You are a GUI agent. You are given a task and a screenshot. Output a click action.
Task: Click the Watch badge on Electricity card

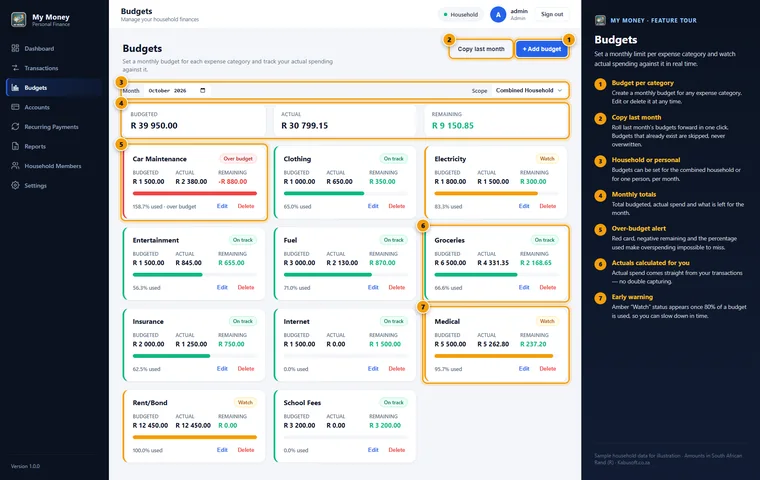tap(547, 159)
